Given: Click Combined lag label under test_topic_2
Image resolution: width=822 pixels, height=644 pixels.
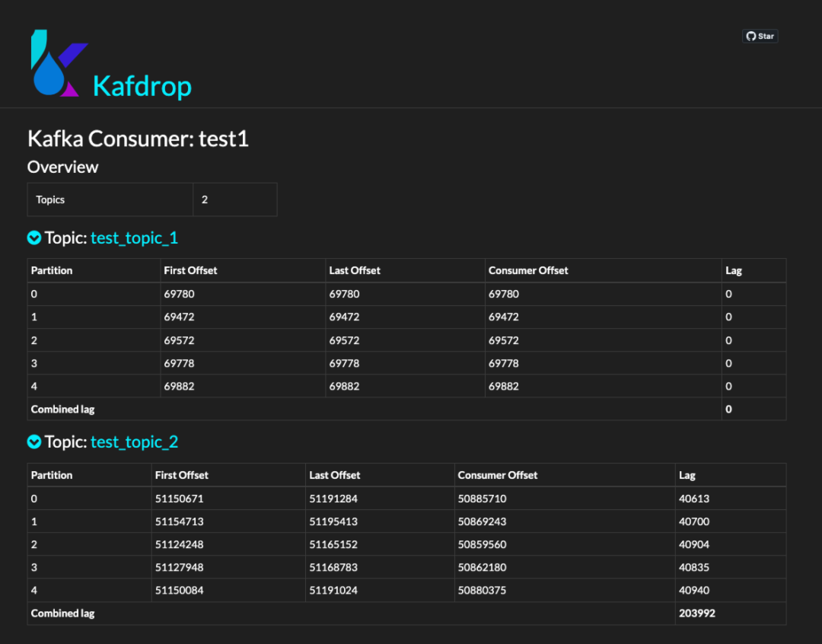Looking at the screenshot, I should (x=63, y=614).
